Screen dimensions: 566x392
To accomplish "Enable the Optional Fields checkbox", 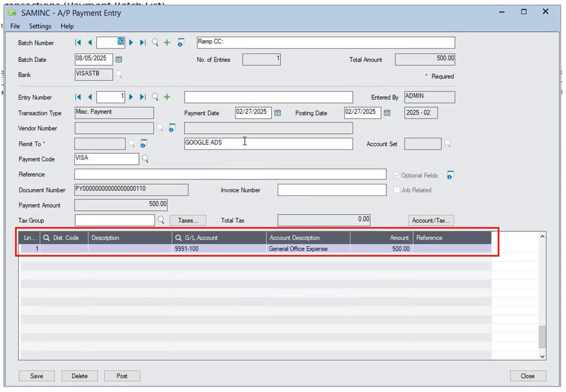I will [x=396, y=175].
